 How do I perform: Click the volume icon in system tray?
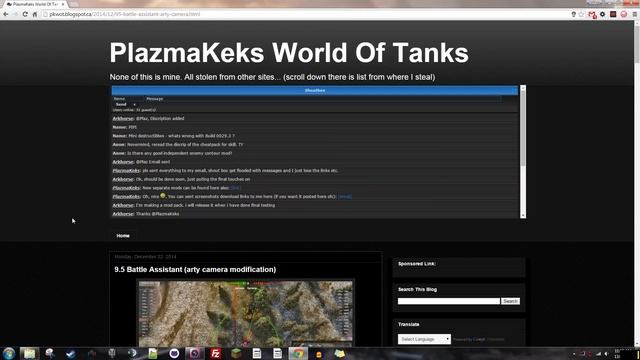click(607, 354)
